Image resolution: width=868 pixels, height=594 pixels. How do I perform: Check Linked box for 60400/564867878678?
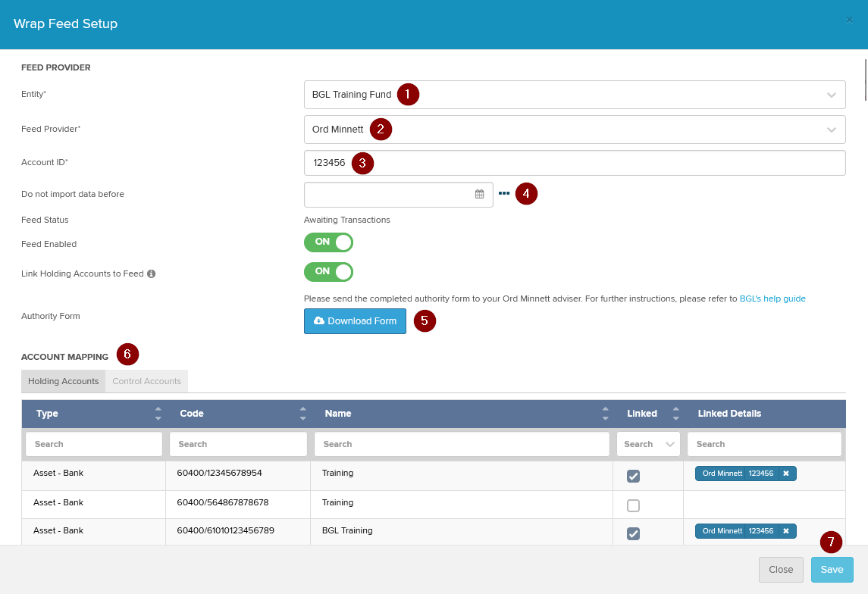[633, 505]
